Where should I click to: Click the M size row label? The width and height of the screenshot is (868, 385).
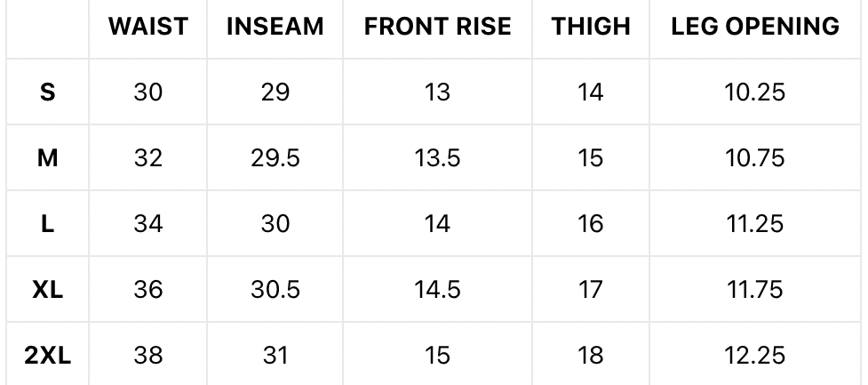click(48, 158)
